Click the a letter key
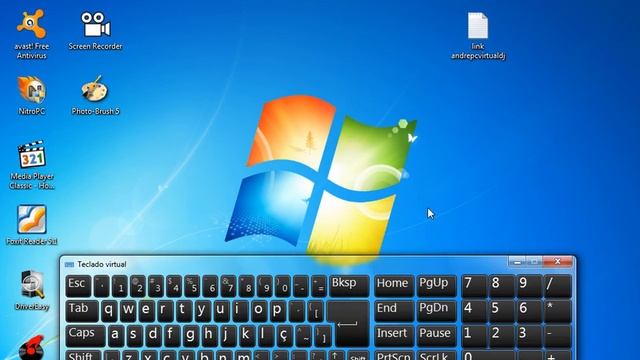Screen dimensions: 640x360 tap(116, 336)
